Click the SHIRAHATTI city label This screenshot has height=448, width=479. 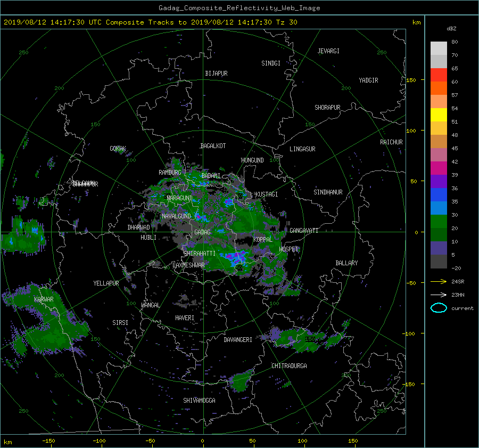click(200, 254)
